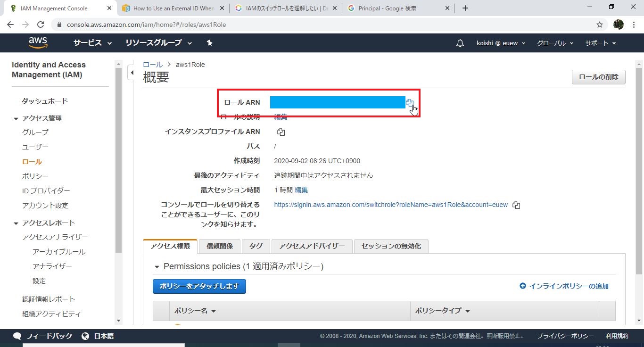The image size is (644, 347).
Task: Open Chrome's three-dot menu
Action: pyautogui.click(x=634, y=25)
